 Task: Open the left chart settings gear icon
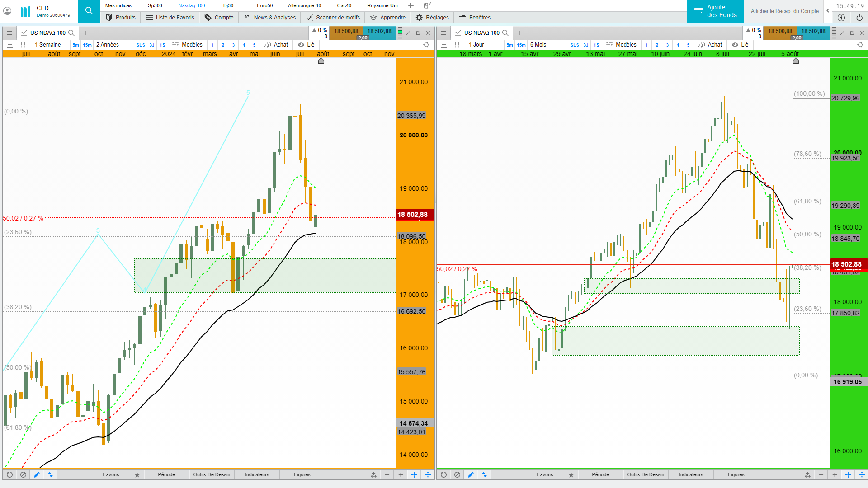(x=426, y=45)
